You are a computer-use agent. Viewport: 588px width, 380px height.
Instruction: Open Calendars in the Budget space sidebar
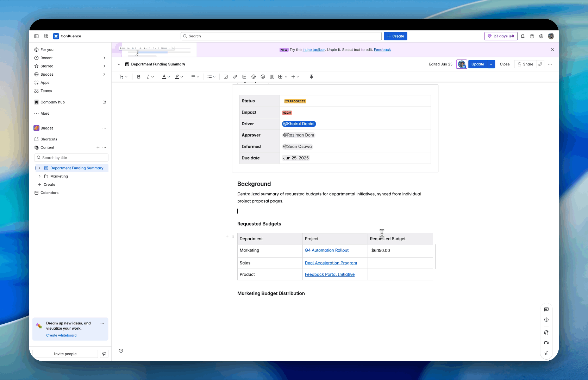click(x=49, y=193)
